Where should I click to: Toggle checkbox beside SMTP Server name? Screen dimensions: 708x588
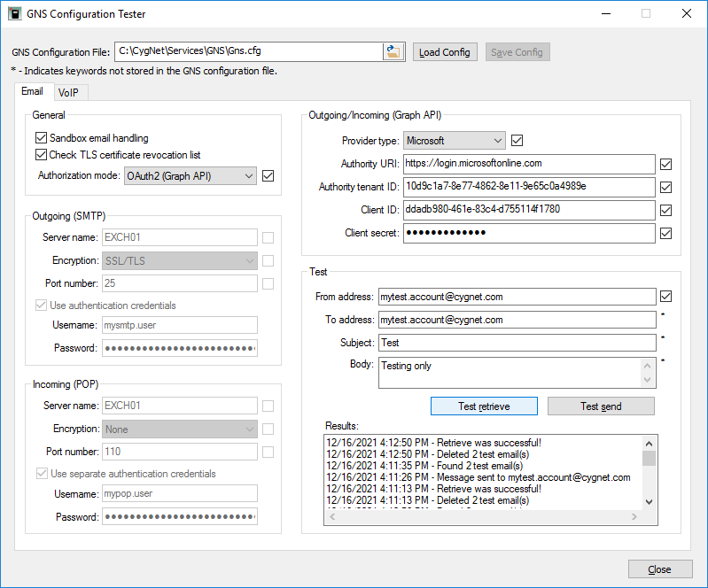[268, 237]
